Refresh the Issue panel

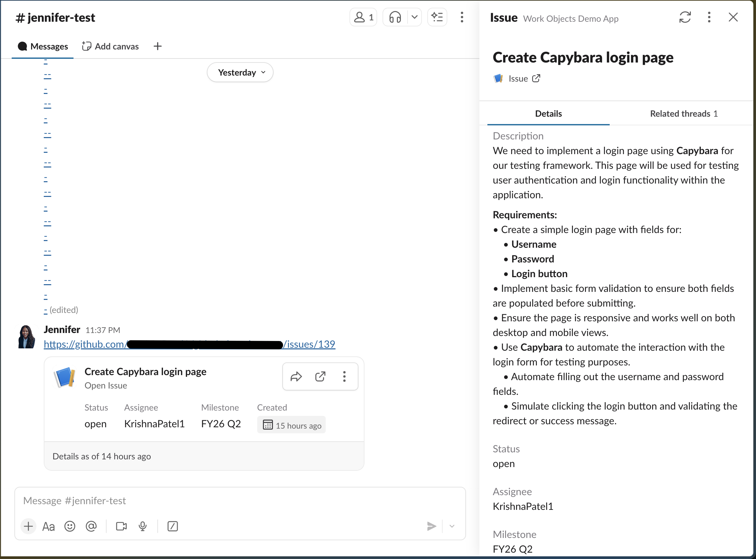tap(685, 17)
